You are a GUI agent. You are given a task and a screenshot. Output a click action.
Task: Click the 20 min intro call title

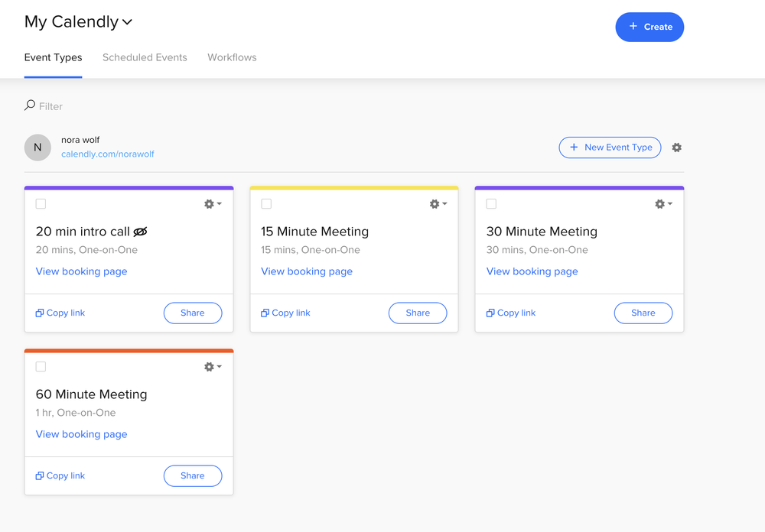click(x=83, y=232)
